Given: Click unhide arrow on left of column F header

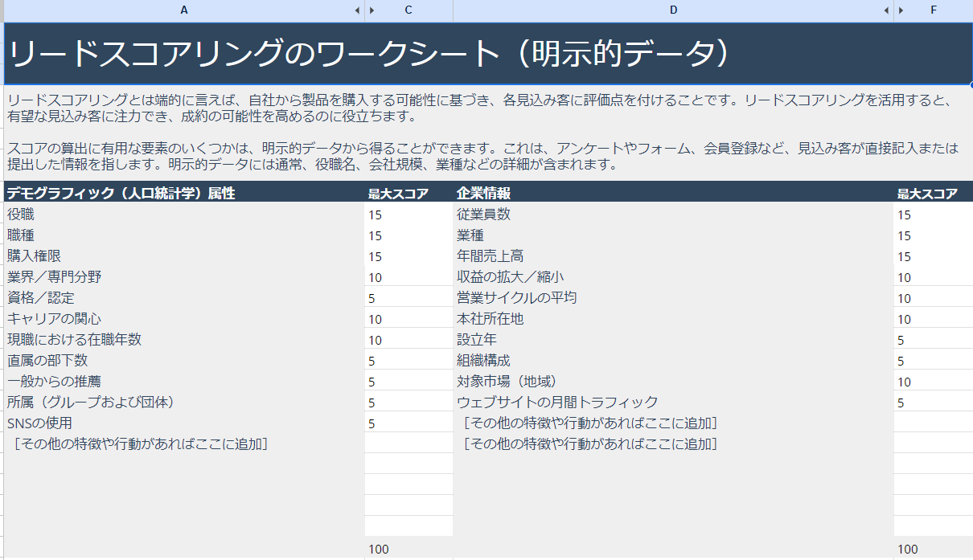Looking at the screenshot, I should pos(901,10).
